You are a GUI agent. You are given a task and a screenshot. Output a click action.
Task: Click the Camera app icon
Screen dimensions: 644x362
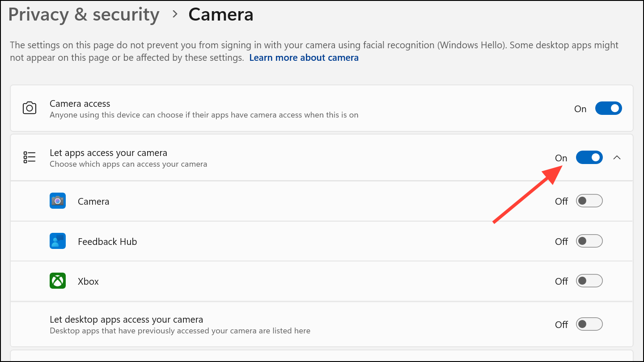click(58, 201)
